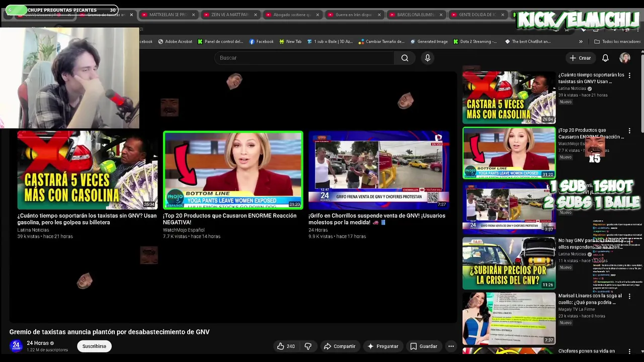
Task: Open New Tab bookmark
Action: pyautogui.click(x=290, y=42)
